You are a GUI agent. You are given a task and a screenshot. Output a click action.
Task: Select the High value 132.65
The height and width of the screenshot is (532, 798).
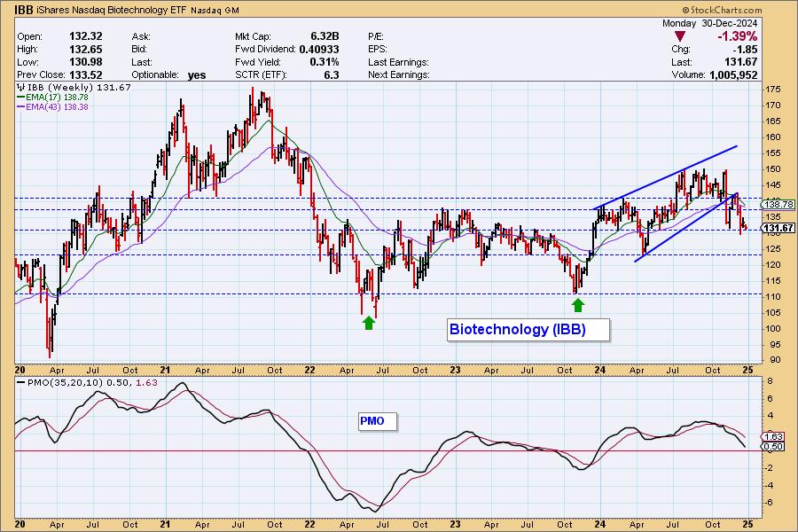point(85,49)
